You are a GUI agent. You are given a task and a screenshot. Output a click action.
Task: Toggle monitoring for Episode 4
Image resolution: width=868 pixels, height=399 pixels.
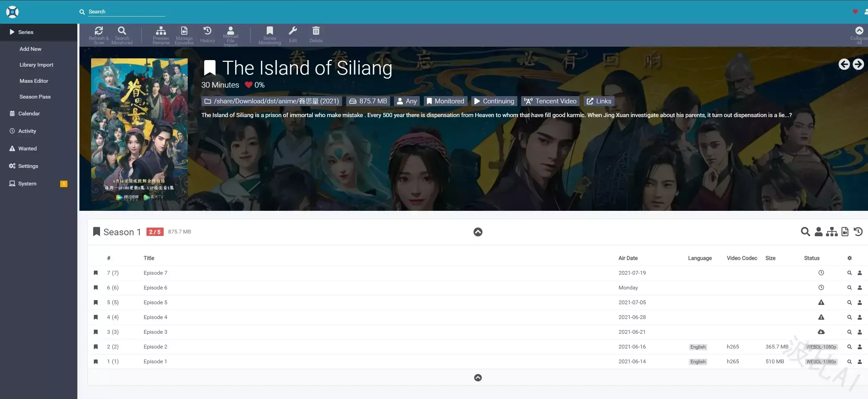point(96,317)
